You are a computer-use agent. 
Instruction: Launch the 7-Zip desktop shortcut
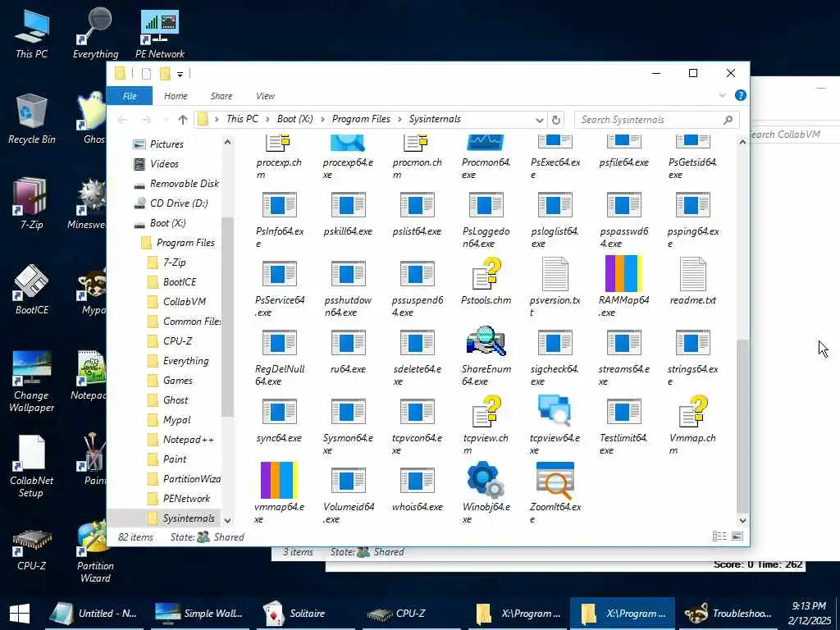click(30, 196)
